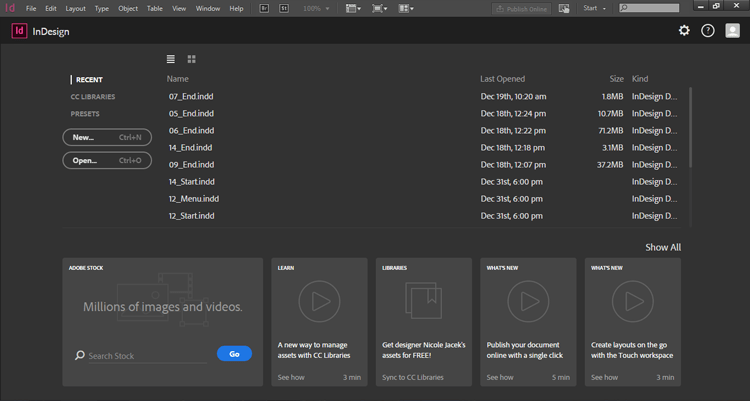The width and height of the screenshot is (750, 401).
Task: Open the Arrange Documents toolbar icon
Action: (x=406, y=8)
